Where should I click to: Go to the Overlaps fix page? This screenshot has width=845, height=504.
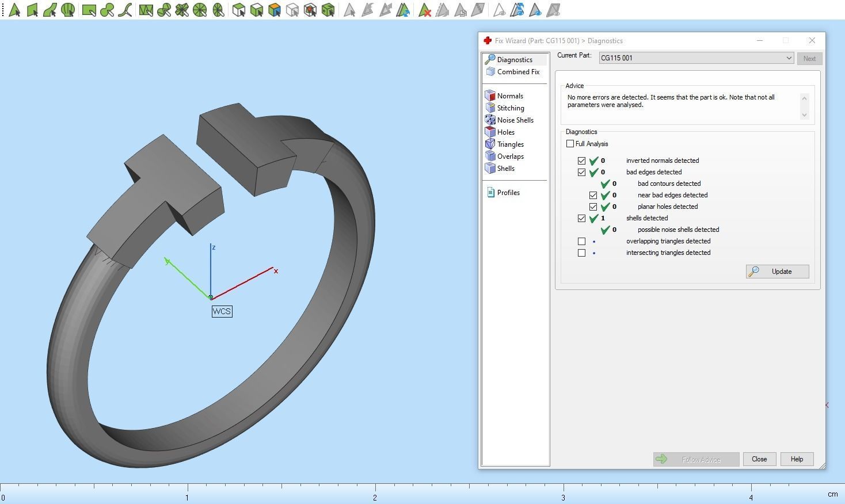pyautogui.click(x=511, y=156)
